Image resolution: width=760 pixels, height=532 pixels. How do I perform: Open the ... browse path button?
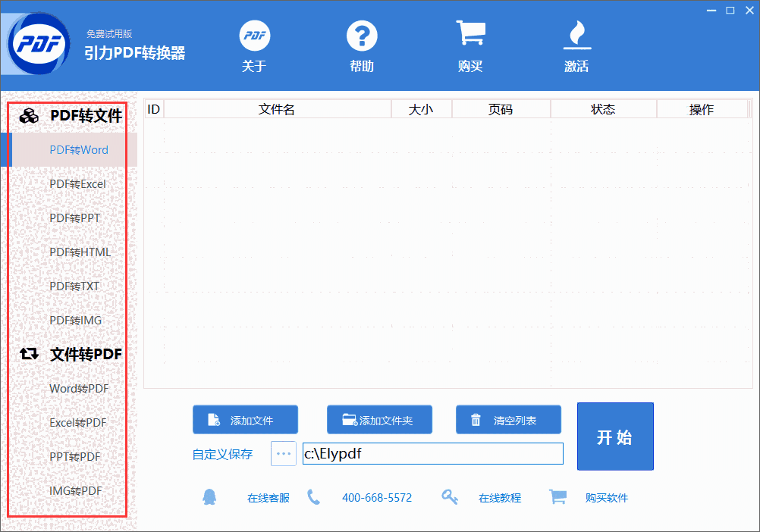282,453
